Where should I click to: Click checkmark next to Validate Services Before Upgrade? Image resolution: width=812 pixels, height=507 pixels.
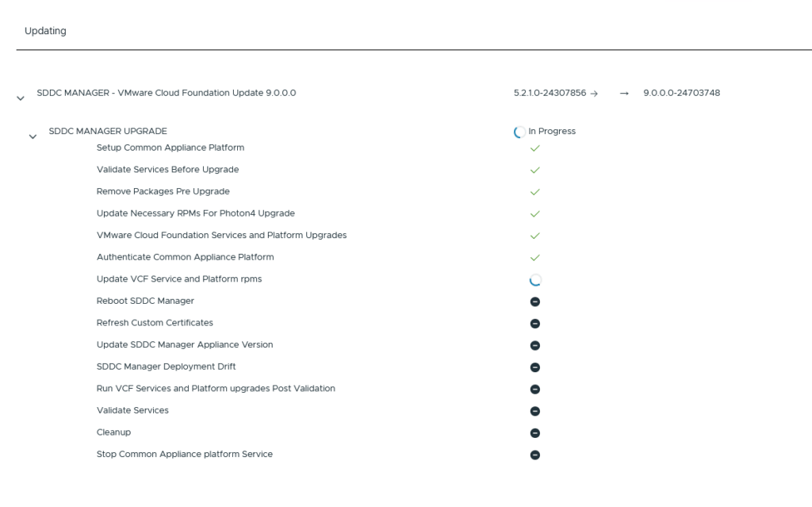534,170
